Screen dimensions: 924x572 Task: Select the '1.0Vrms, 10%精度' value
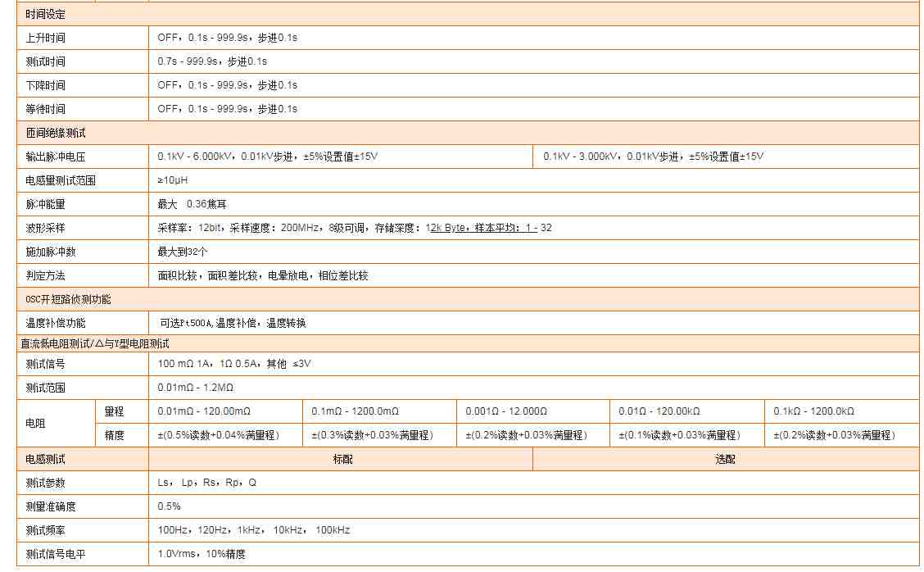pyautogui.click(x=202, y=554)
